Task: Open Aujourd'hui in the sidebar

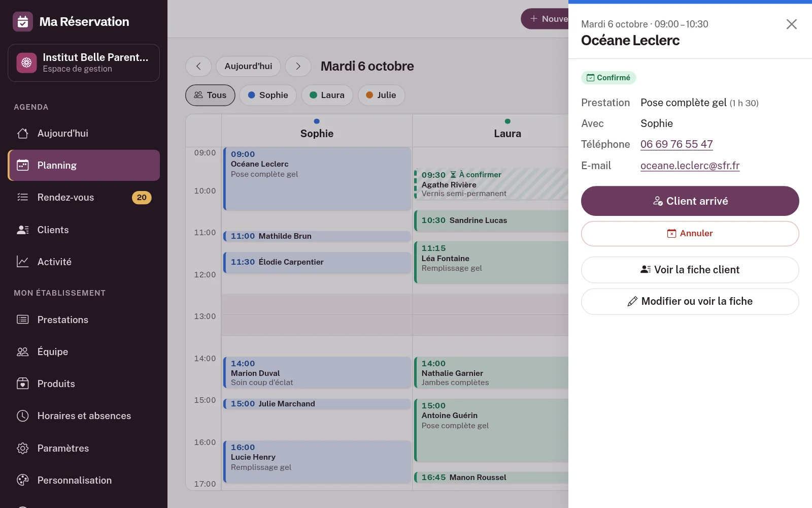Action: 84,133
